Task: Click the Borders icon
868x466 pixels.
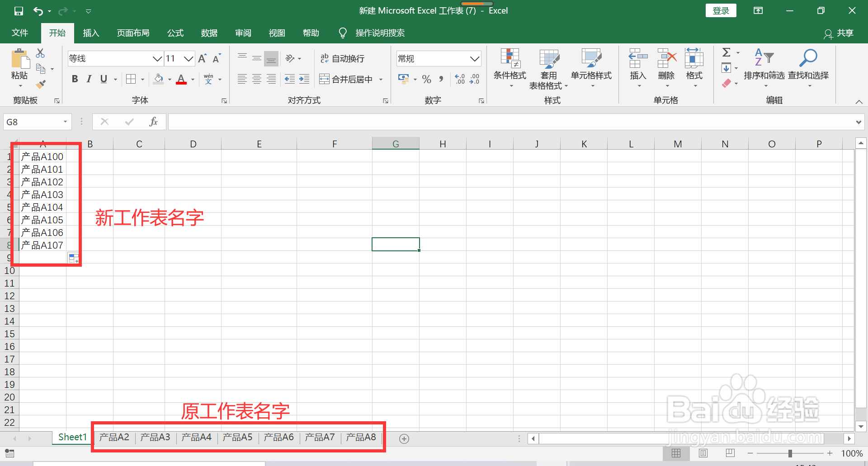Action: tap(131, 79)
